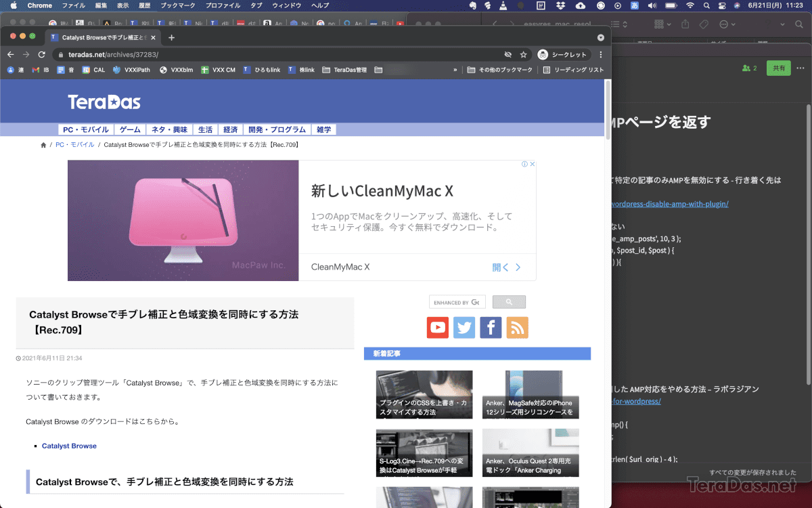The height and width of the screenshot is (508, 812).
Task: Click the search magnifier button
Action: coord(509,302)
